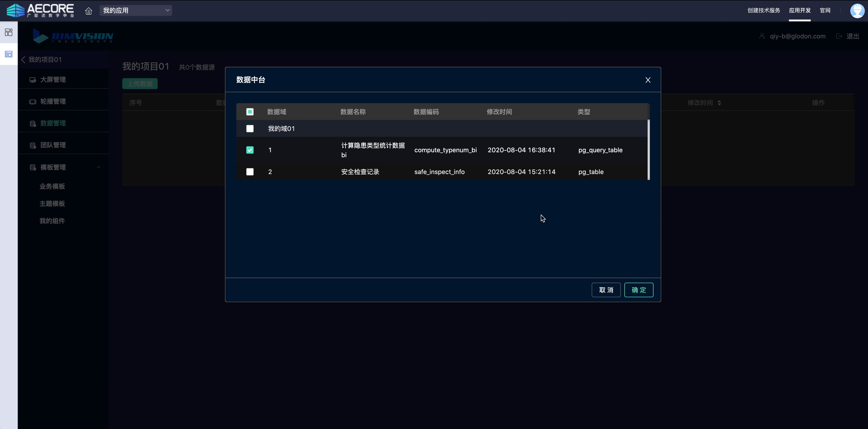Check the 安全检查记录 row checkbox
868x429 pixels.
(x=250, y=172)
